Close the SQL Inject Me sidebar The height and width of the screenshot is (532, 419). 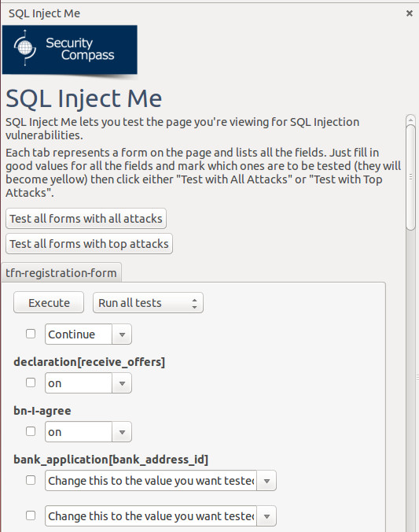tap(409, 13)
